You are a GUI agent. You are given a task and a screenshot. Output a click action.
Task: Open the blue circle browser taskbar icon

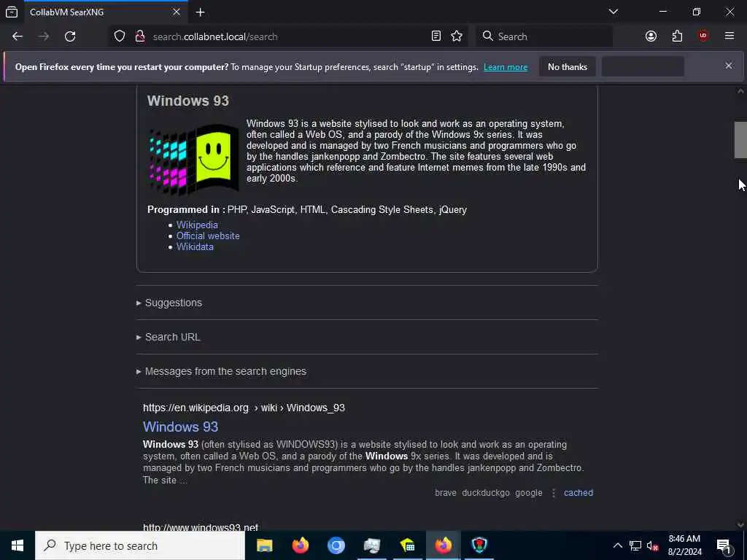pos(336,545)
